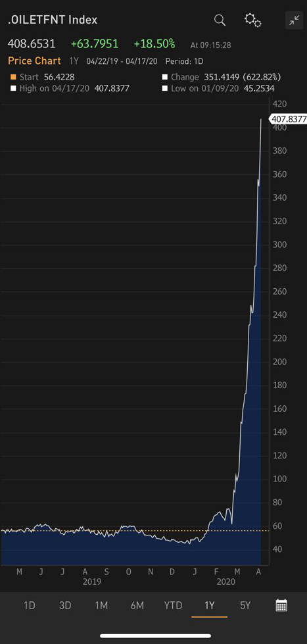The height and width of the screenshot is (644, 307).
Task: Open the Price Chart type selector
Action: (34, 61)
